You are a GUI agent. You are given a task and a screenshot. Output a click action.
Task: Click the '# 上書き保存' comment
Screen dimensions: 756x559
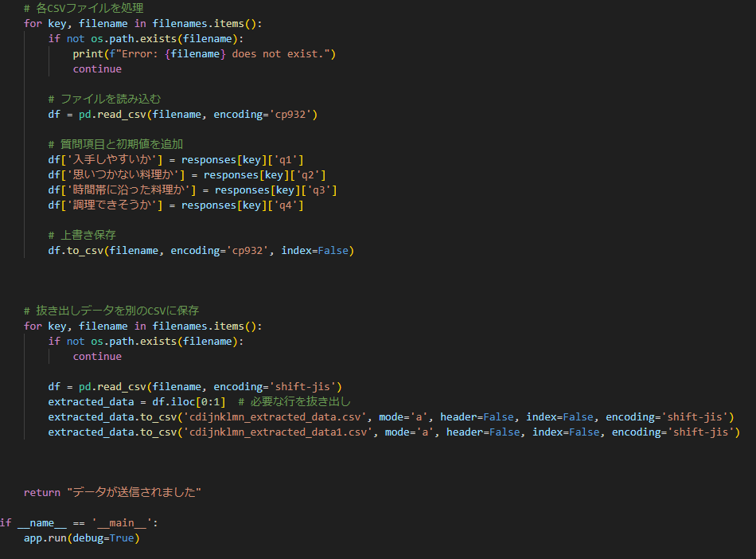point(82,235)
